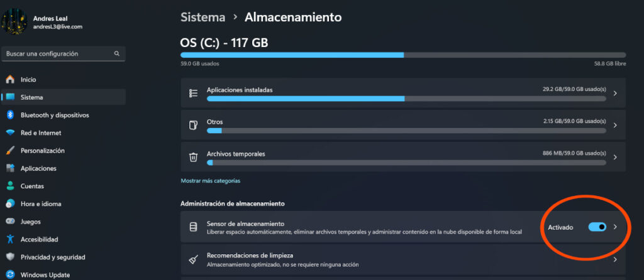Expand Sensor de almacenamiento settings chevron
This screenshot has width=644, height=280.
tap(615, 227)
